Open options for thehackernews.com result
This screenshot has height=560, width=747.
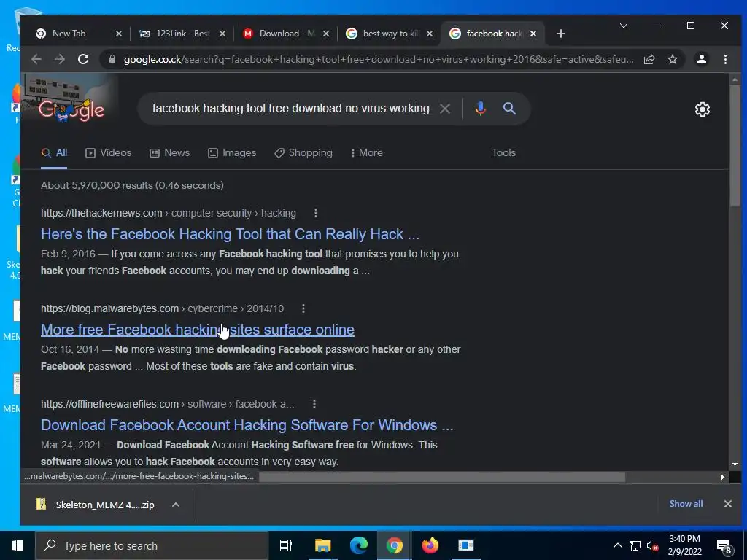(315, 213)
